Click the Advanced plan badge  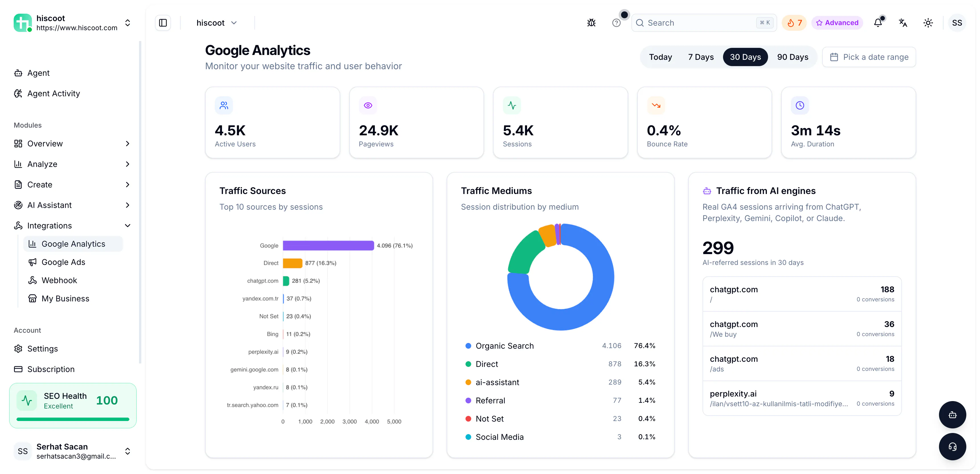[x=837, y=23]
